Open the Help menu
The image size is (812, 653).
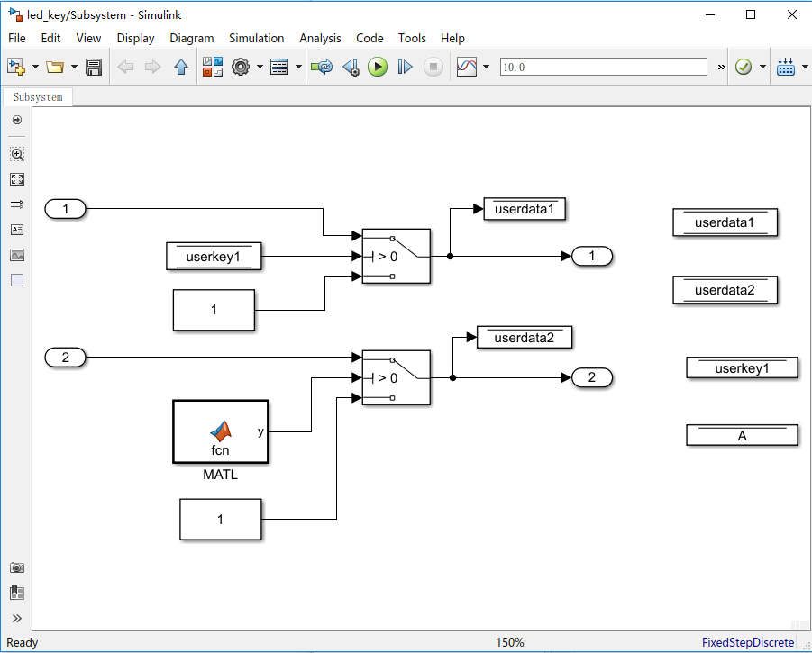point(452,39)
